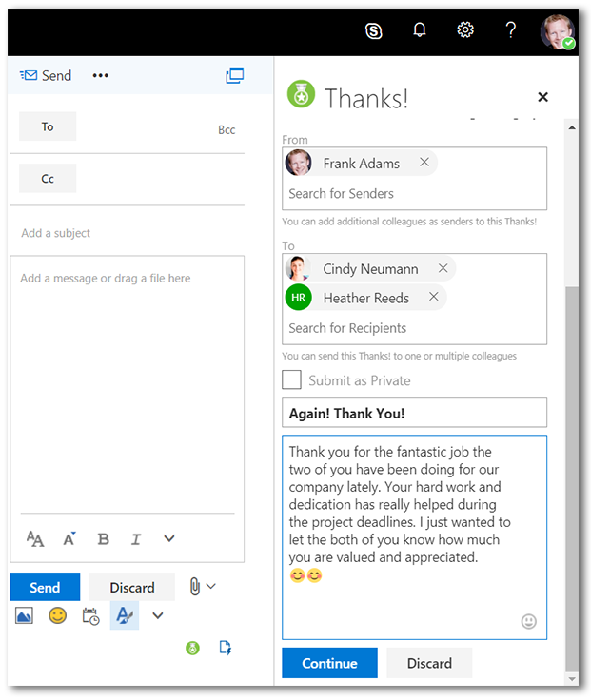Open the Thanks! add-in green badge icon
This screenshot has width=591, height=700.
192,648
